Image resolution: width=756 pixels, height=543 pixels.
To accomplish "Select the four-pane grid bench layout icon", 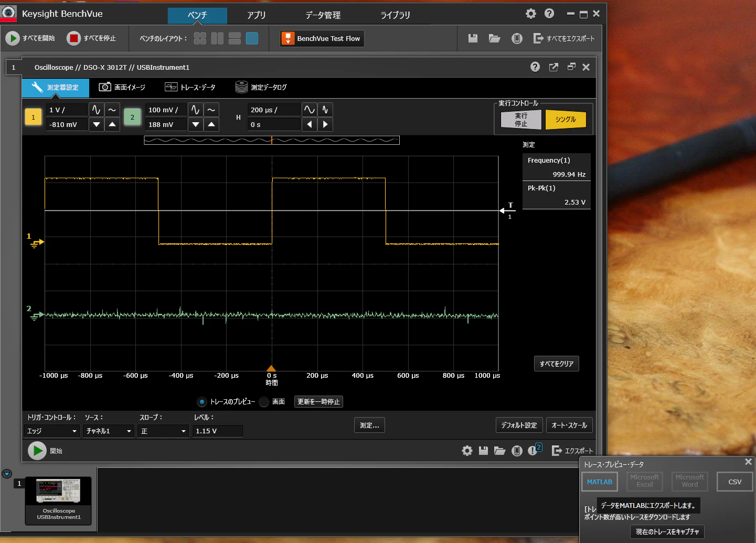I will (200, 38).
